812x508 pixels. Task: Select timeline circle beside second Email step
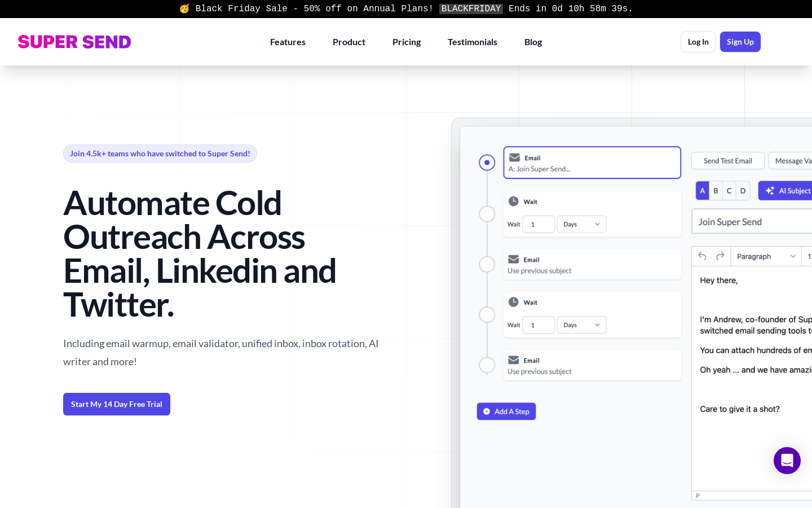point(487,264)
